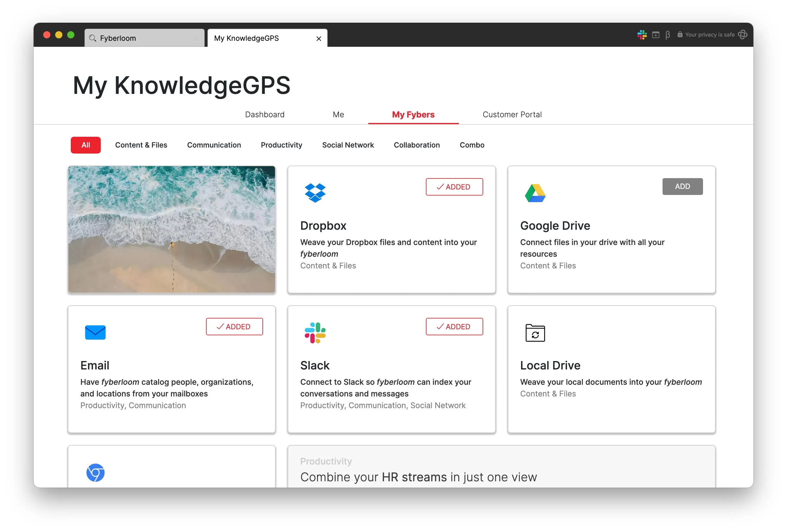The width and height of the screenshot is (787, 532).
Task: Click 'Your privacy is safe' text
Action: (709, 34)
